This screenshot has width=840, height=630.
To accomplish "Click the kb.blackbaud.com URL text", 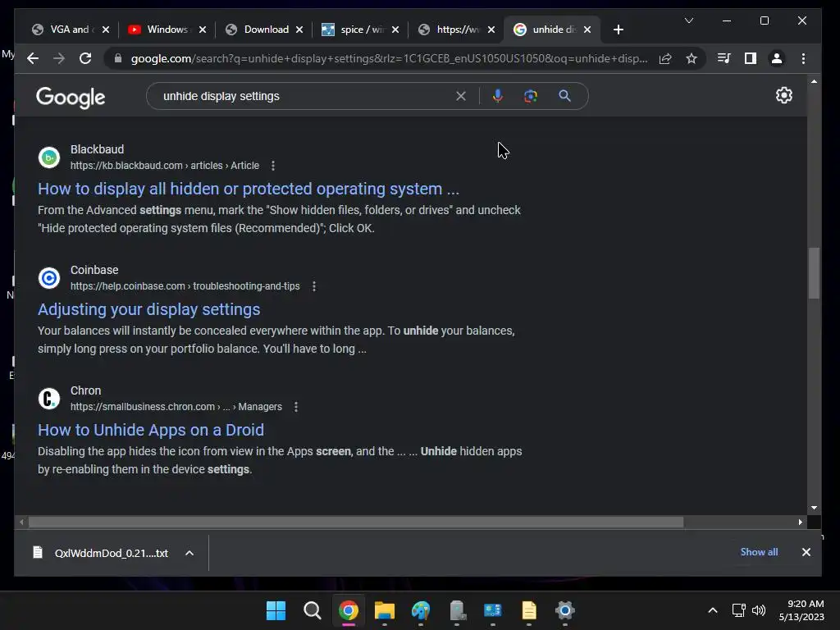I will 165,166.
